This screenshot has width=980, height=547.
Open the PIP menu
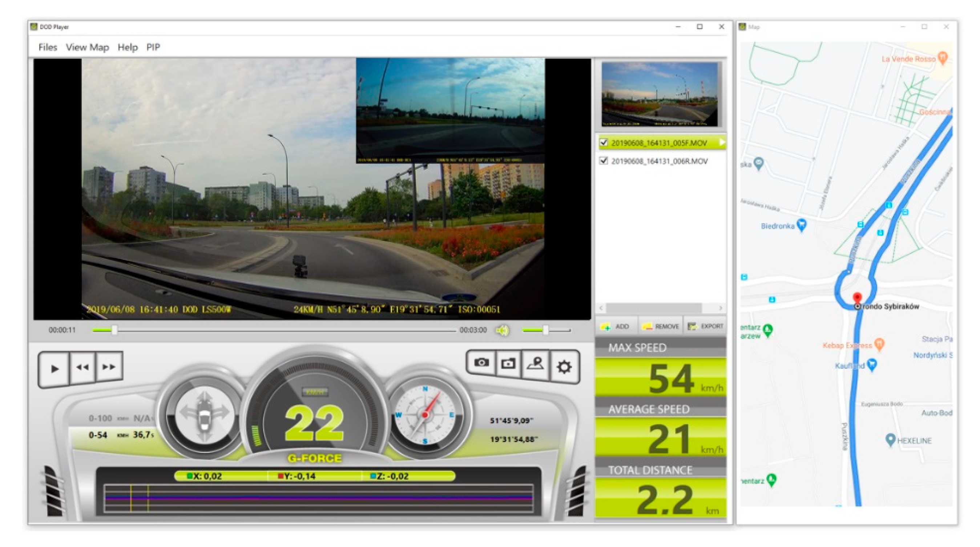[x=153, y=47]
